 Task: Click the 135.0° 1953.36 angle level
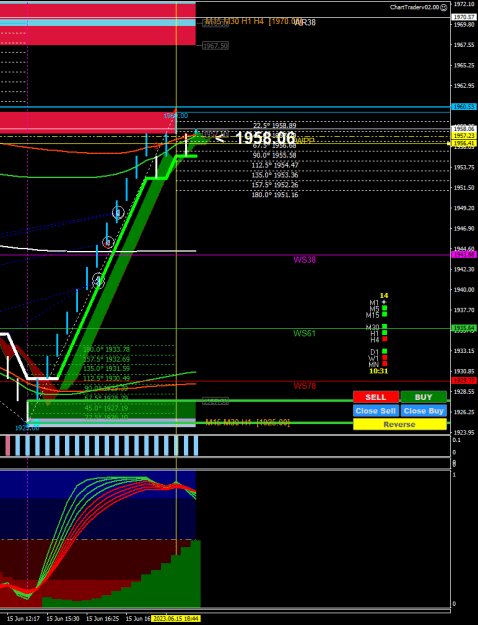pos(275,175)
